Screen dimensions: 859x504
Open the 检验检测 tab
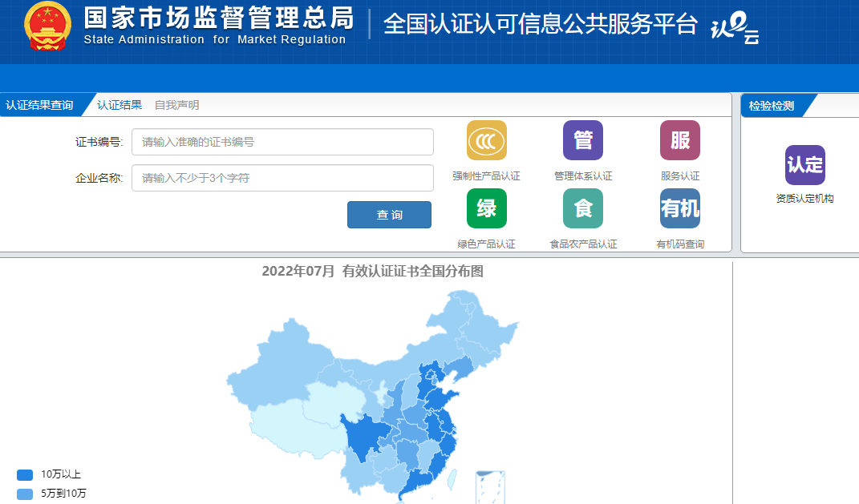click(772, 105)
